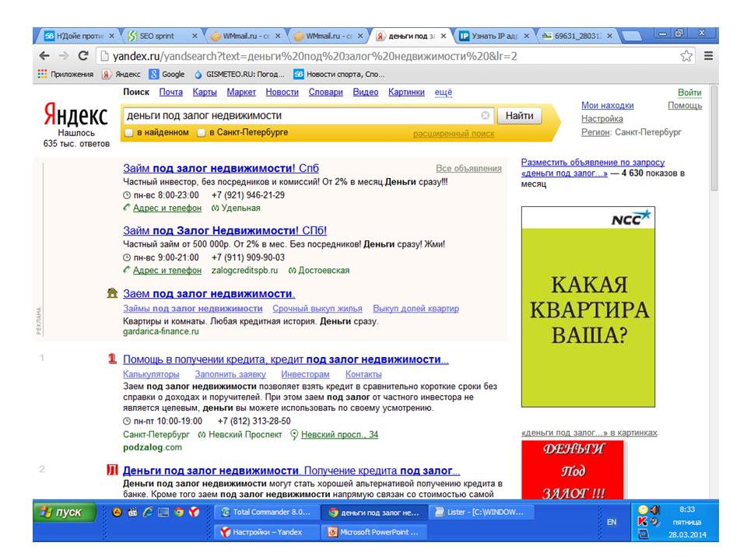Open the Калькуляторы sitelink
The image size is (747, 560).
point(151,374)
